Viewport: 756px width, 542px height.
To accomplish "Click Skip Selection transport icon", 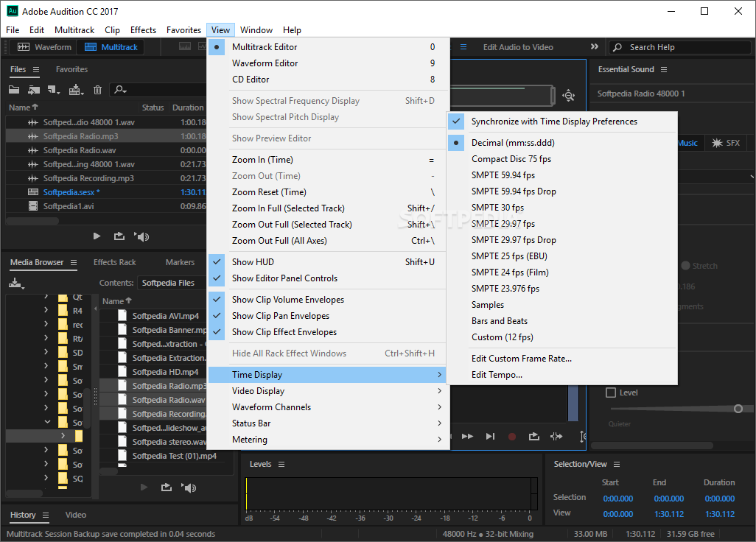I will click(556, 437).
